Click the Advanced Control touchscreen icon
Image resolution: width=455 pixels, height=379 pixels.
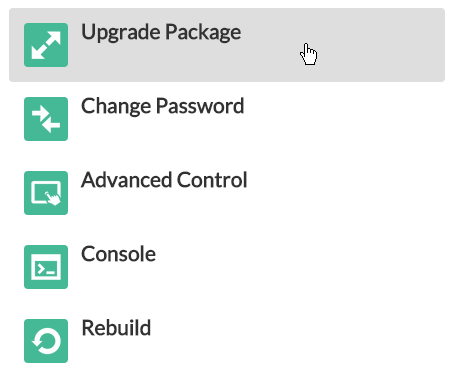point(46,193)
